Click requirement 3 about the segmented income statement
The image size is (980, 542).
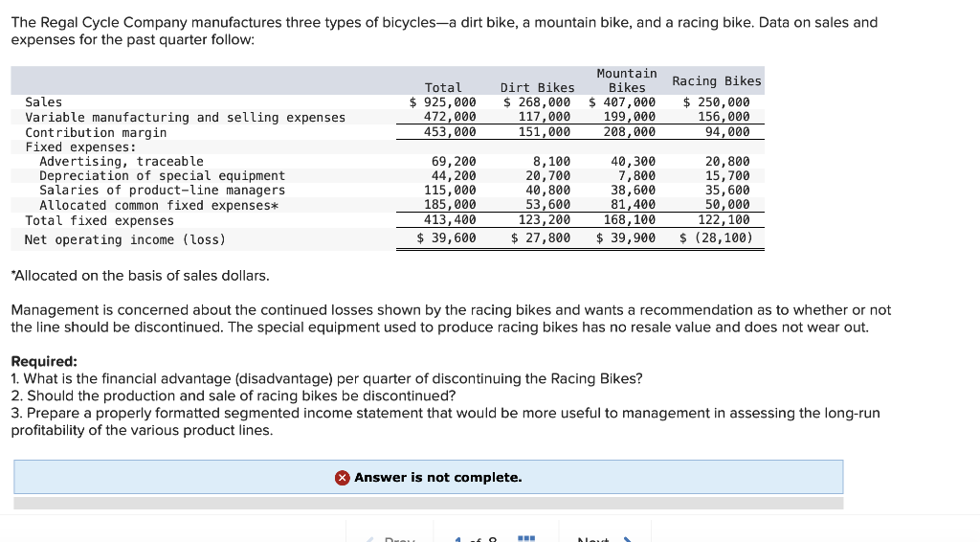[446, 421]
